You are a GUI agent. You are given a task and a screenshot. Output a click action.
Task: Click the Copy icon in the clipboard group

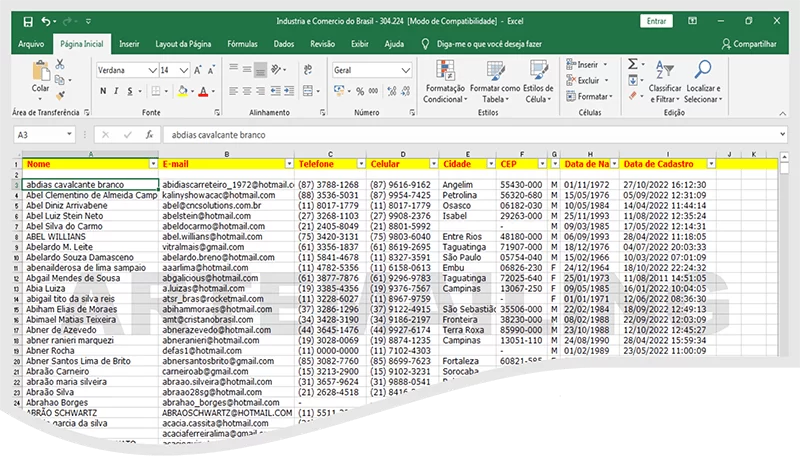(x=60, y=80)
